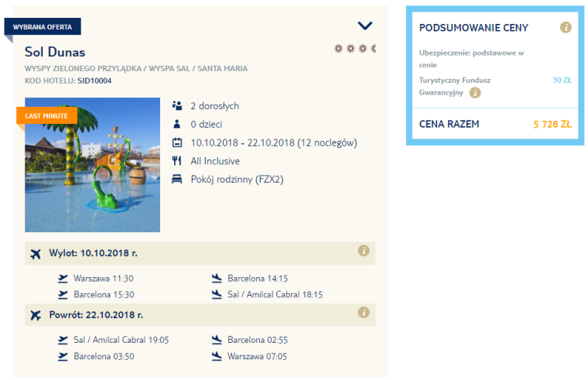Click the WYBRANA OFERTA label
588x380 pixels.
click(x=43, y=27)
